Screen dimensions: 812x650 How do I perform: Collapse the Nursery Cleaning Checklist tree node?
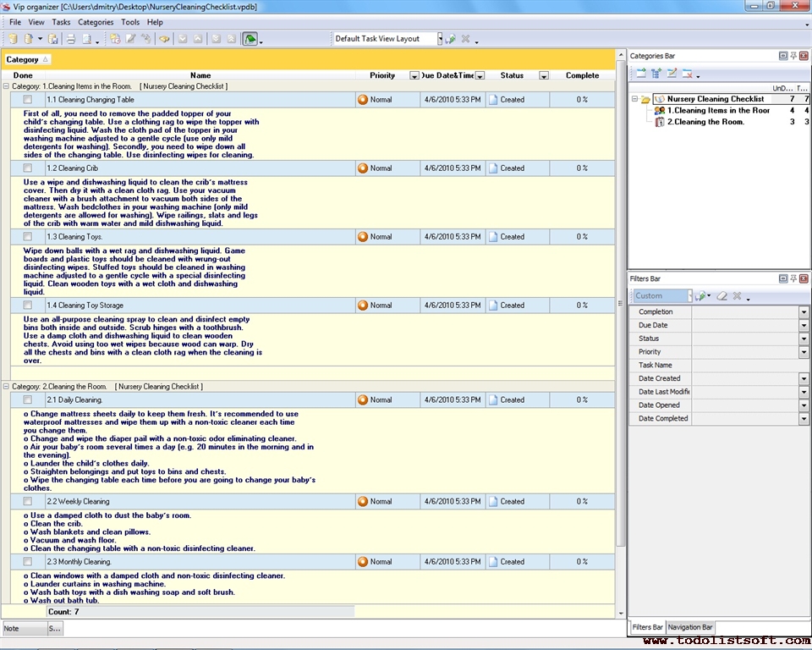tap(634, 99)
